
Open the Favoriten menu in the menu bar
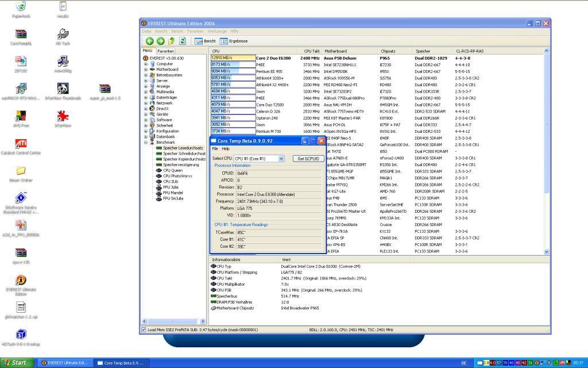[195, 32]
